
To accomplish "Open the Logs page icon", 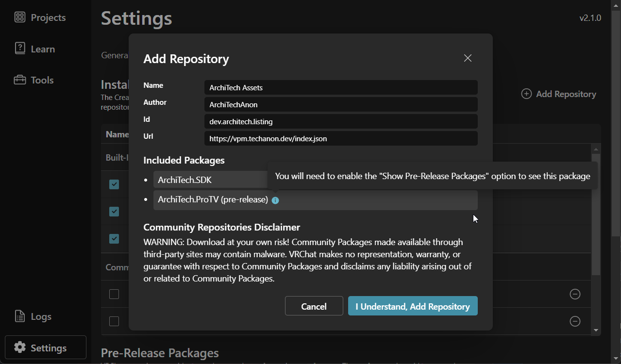I will pyautogui.click(x=19, y=316).
